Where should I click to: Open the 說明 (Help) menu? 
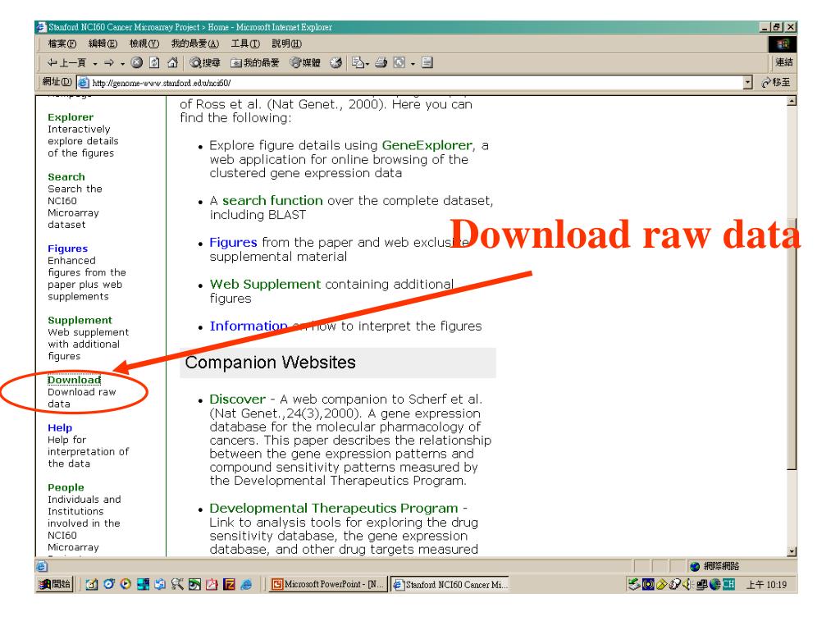coord(286,44)
